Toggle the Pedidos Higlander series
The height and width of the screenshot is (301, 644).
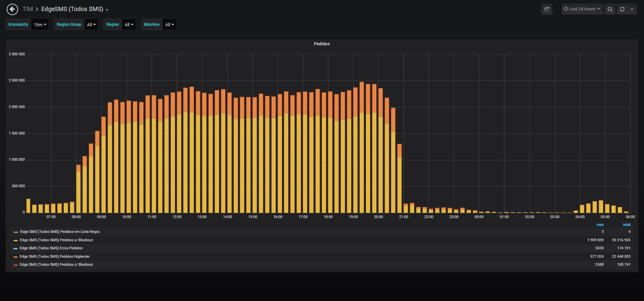pyautogui.click(x=55, y=256)
